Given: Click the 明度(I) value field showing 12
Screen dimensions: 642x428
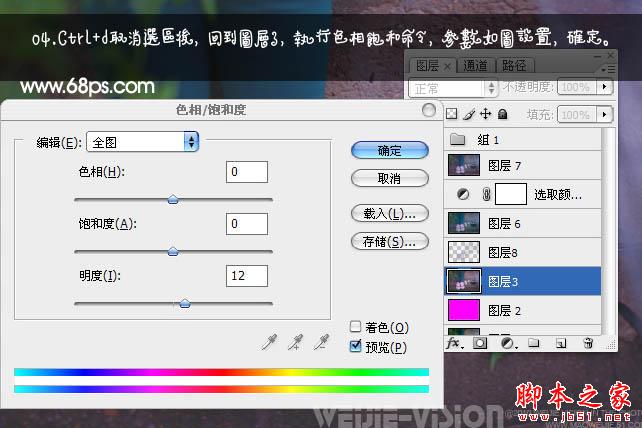Looking at the screenshot, I should pyautogui.click(x=247, y=276).
